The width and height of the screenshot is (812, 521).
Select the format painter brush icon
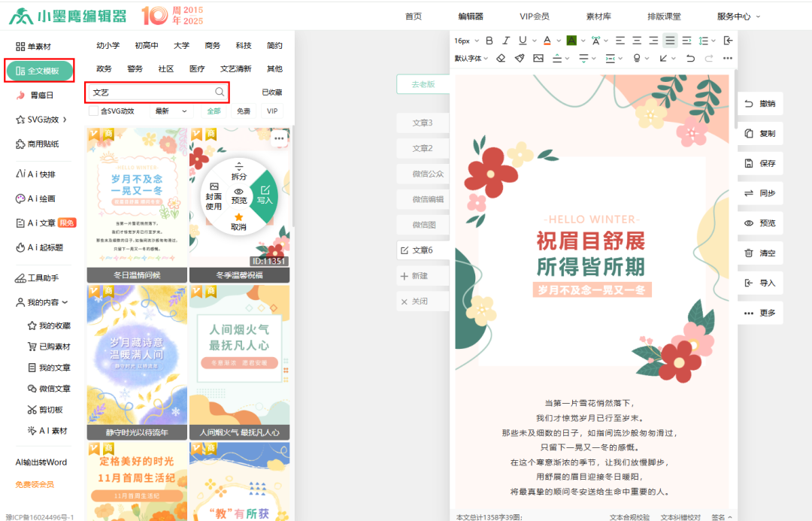coord(520,58)
